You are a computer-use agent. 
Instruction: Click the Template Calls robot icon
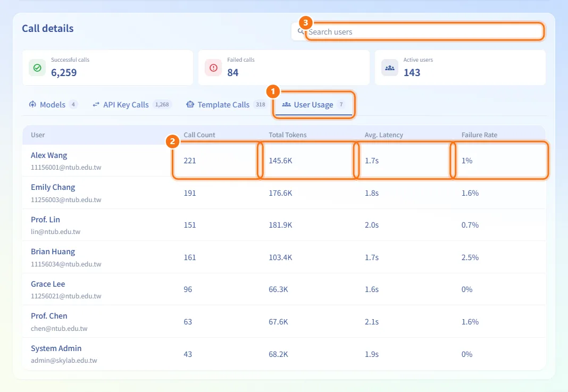tap(190, 104)
